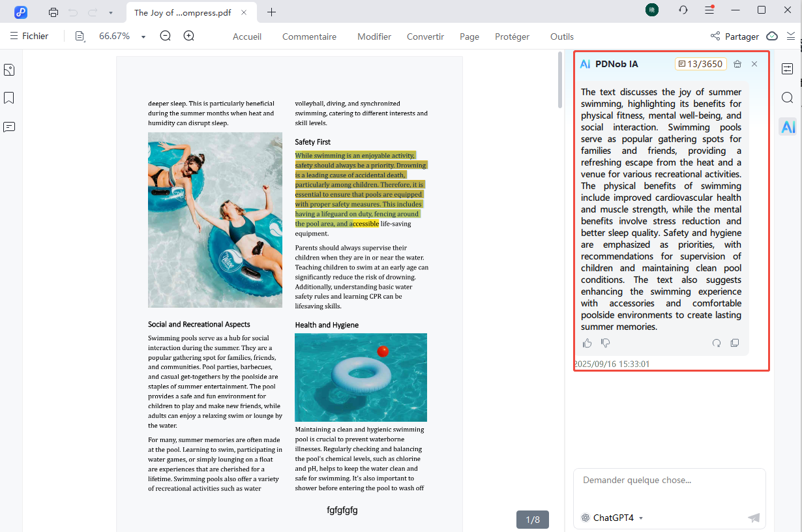
Task: Open the comments panel in left sidebar
Action: 9,126
